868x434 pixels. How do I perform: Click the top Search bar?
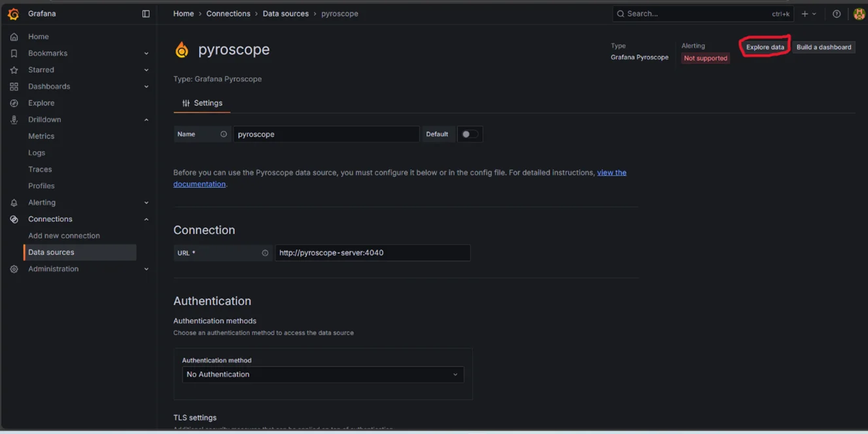click(703, 14)
